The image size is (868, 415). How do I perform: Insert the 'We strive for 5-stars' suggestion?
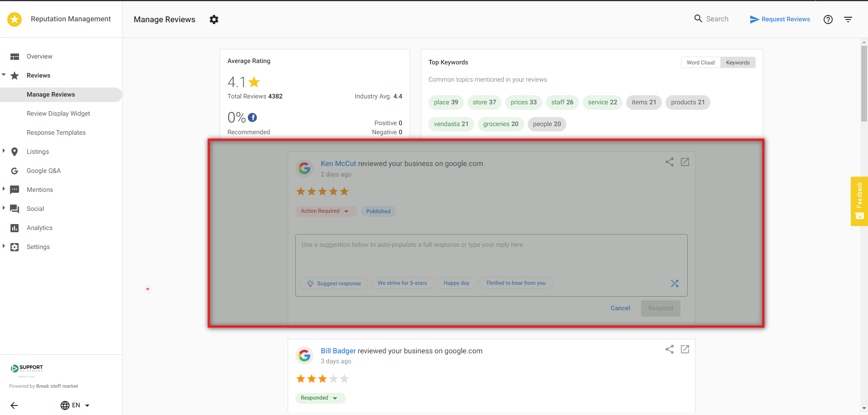[x=402, y=283]
